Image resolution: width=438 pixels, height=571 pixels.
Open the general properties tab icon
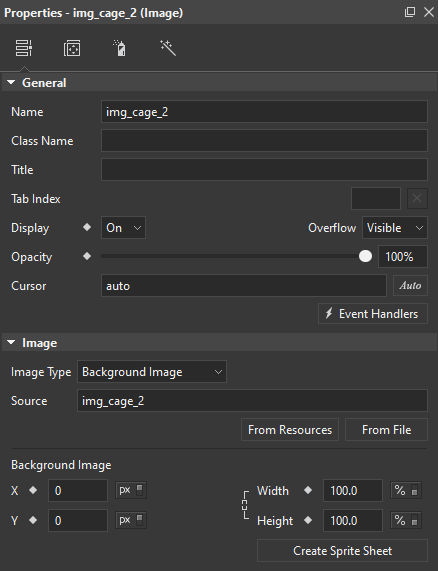click(x=24, y=48)
